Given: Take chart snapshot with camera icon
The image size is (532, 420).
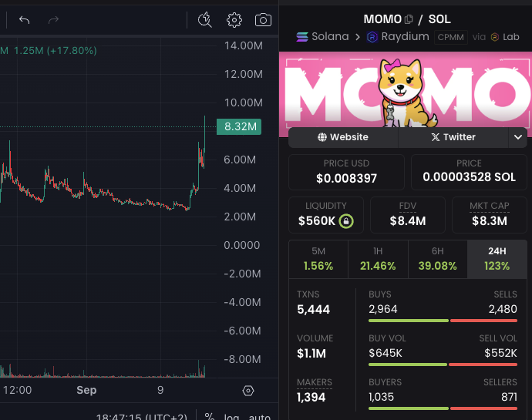Looking at the screenshot, I should (x=263, y=20).
